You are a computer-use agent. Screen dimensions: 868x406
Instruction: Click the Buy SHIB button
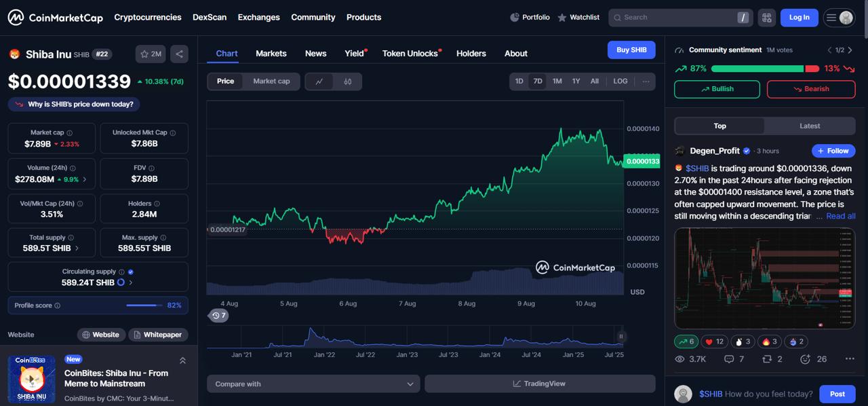pos(631,50)
